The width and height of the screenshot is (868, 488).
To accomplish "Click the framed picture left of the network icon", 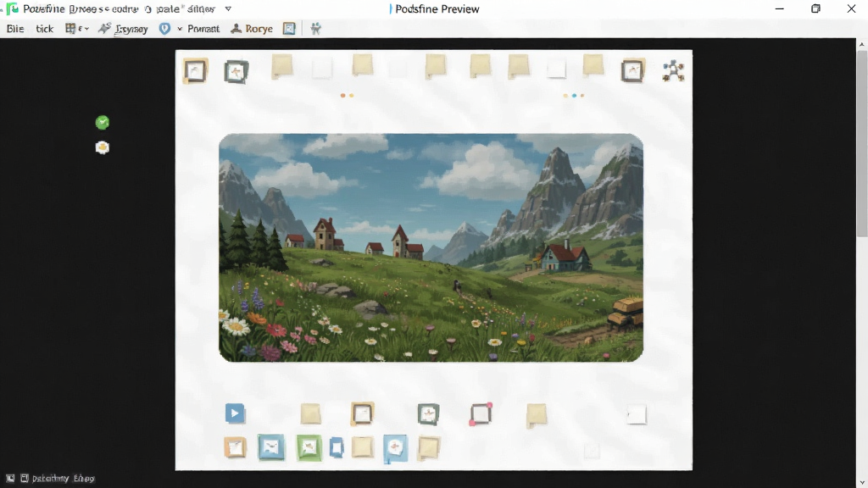I will pyautogui.click(x=632, y=71).
